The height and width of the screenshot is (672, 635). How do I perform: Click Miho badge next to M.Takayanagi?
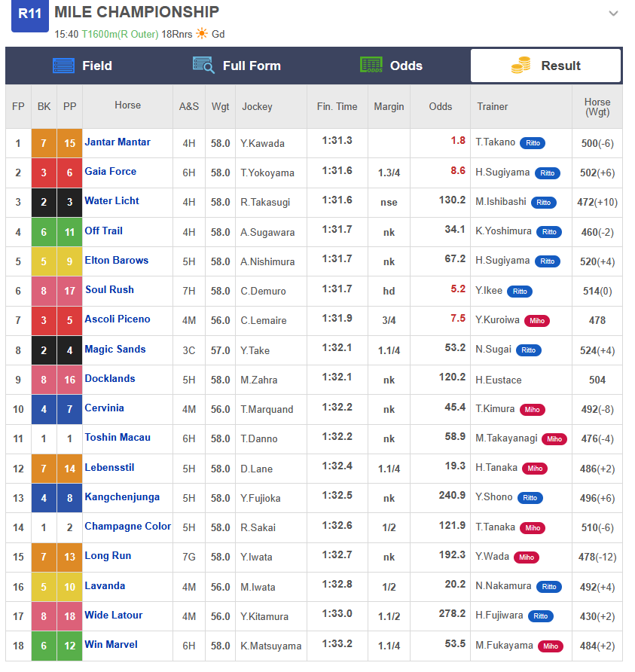pyautogui.click(x=554, y=439)
